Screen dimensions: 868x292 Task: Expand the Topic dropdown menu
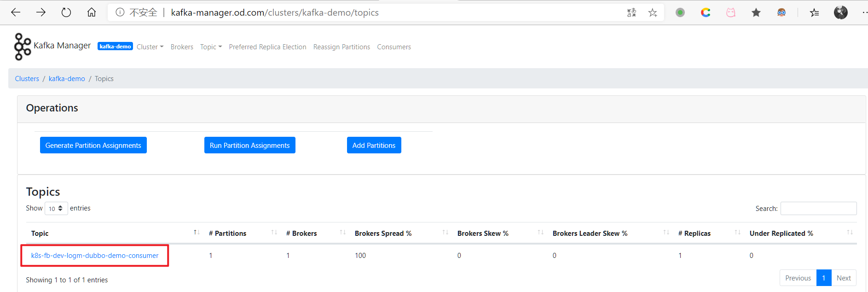(x=211, y=47)
